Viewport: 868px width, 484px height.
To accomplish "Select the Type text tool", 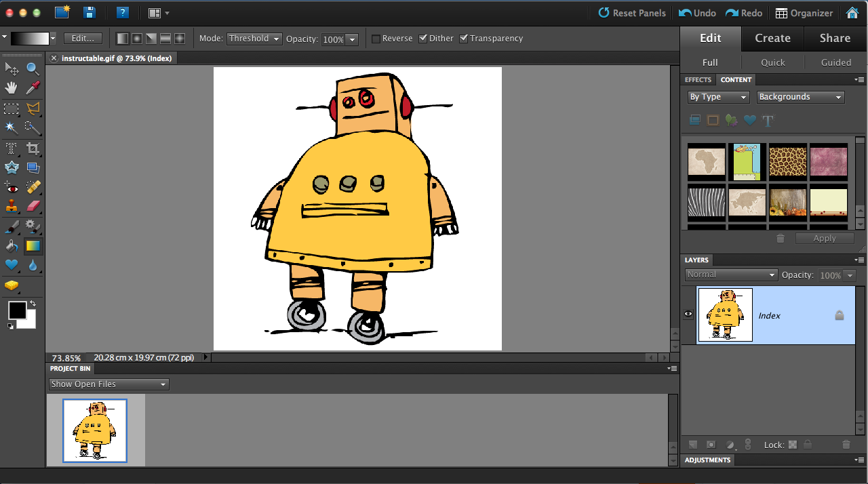I will (12, 148).
